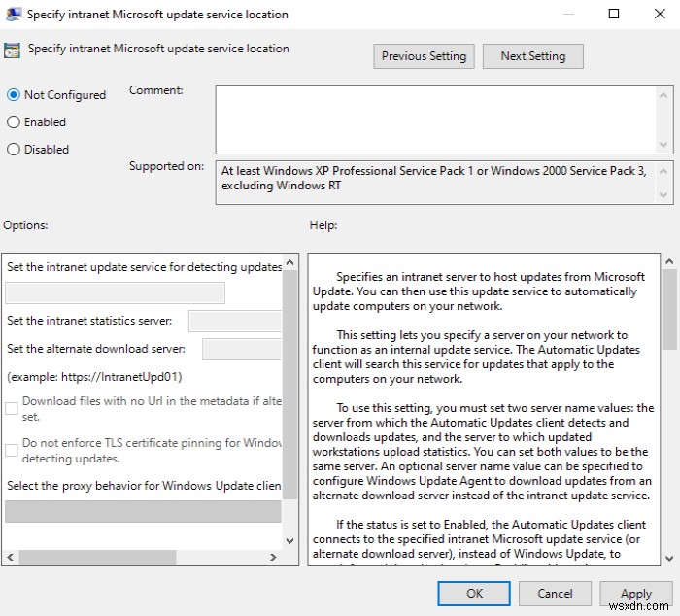Focus the alternate download server field
680x616 pixels.
pos(242,349)
